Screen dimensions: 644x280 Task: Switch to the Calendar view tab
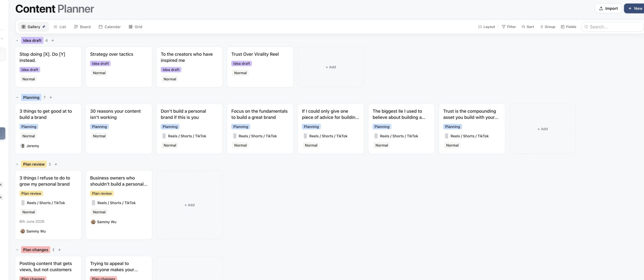coord(109,27)
